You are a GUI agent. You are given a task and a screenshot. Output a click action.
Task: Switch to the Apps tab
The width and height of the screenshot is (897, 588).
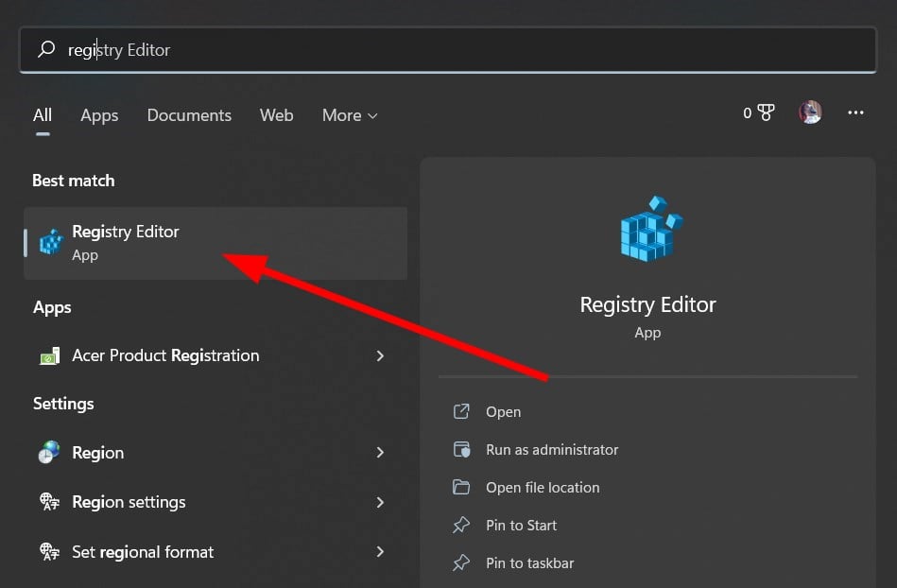[x=99, y=115]
